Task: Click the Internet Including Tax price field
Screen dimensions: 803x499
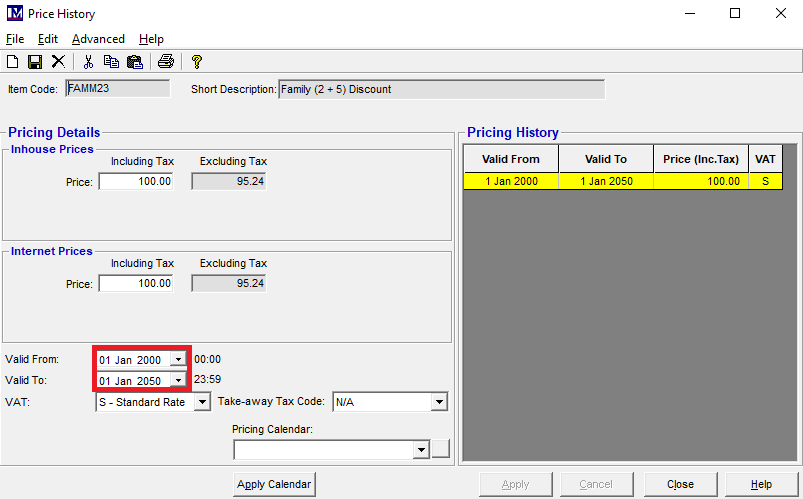Action: (136, 283)
